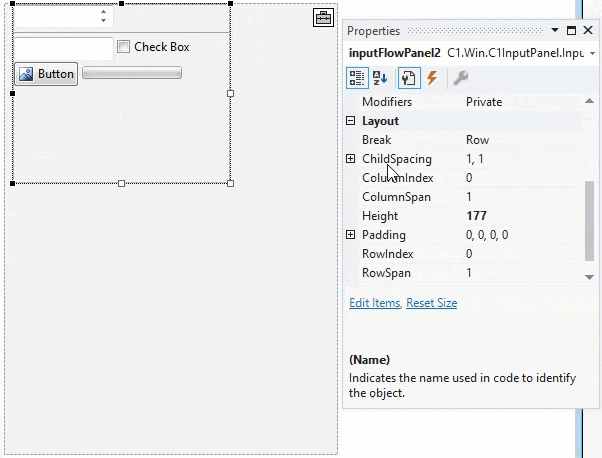Image resolution: width=602 pixels, height=458 pixels.
Task: Click the progress bar beside Button
Action: pyautogui.click(x=132, y=73)
